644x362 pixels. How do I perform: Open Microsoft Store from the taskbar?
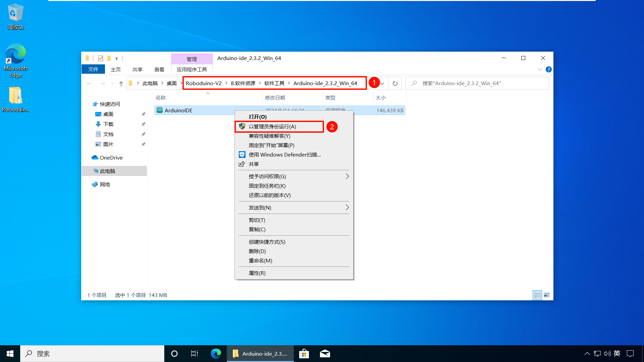[304, 354]
